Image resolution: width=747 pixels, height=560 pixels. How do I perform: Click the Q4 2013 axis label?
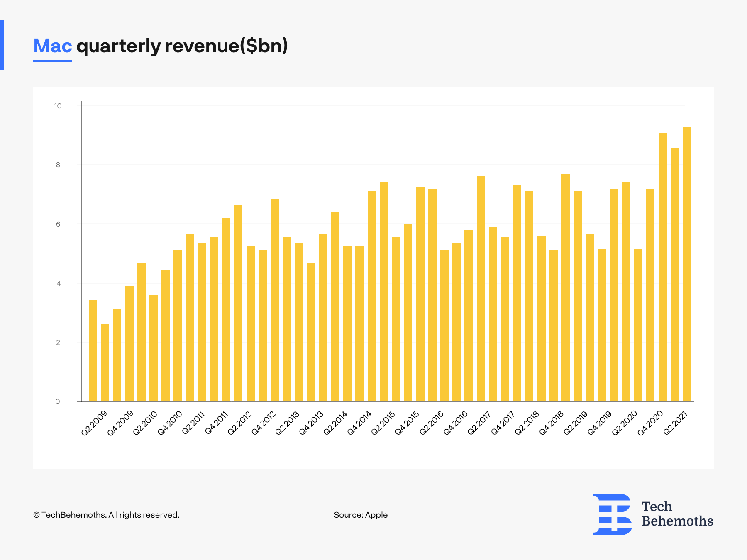coord(311,423)
